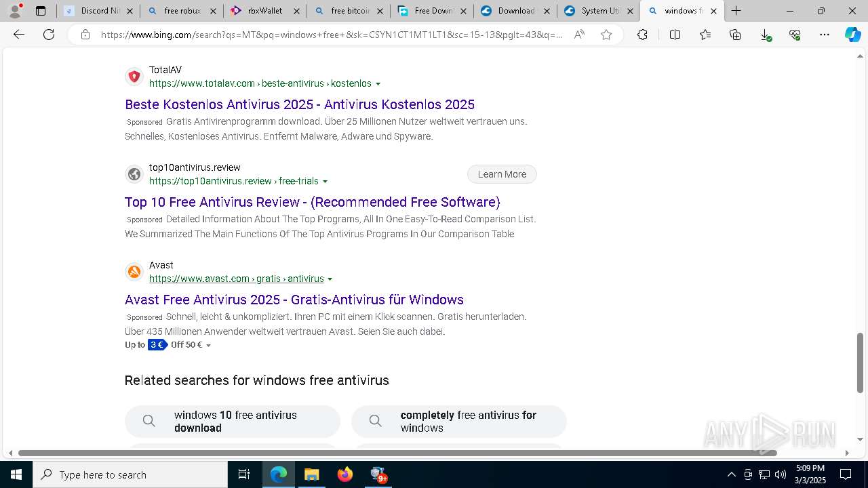The image size is (868, 488).
Task: Open the Downloads icon
Action: pos(765,35)
